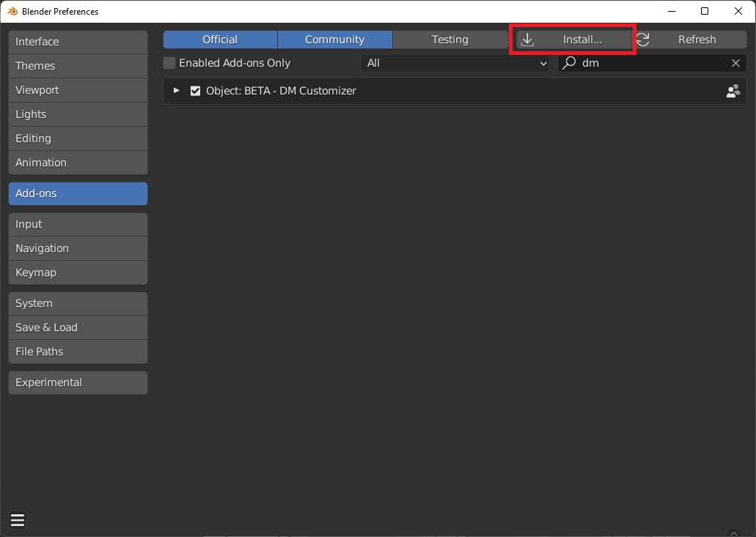Disable the BETA - DM Customizer add-on checkbox
Image resolution: width=756 pixels, height=537 pixels.
(x=195, y=91)
